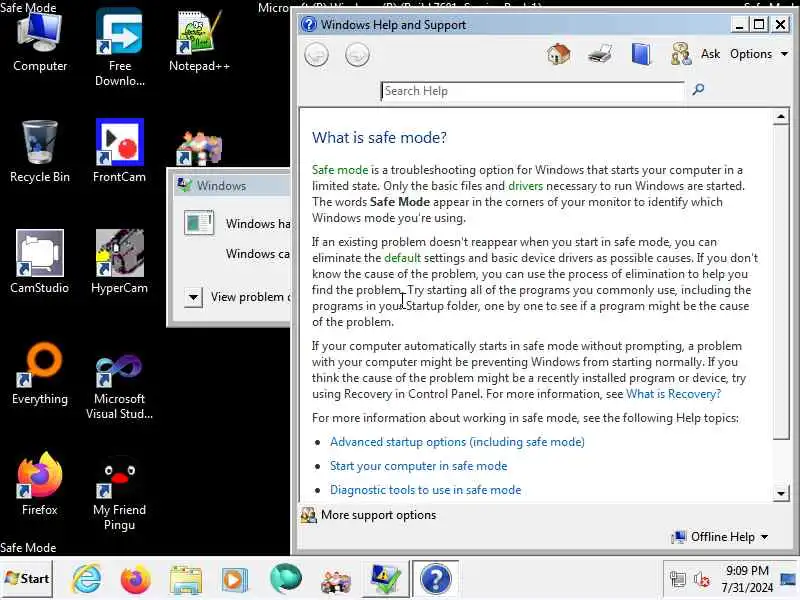800x600 pixels.
Task: Open Start your computer in safe mode
Action: pos(418,466)
